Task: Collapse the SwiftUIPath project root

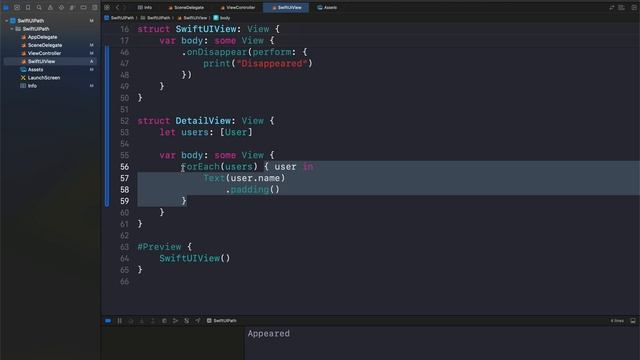Action: tap(6, 20)
